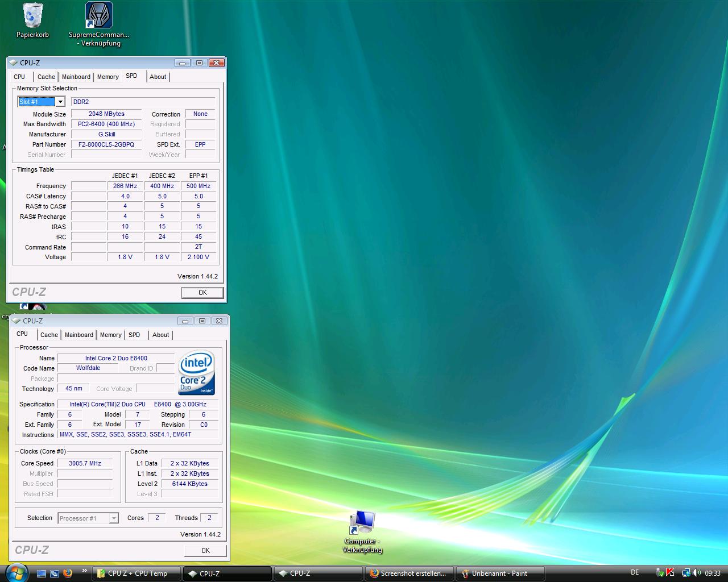Click the 266 MHz JEDEC #1 frequency
The height and width of the screenshot is (582, 728).
(x=125, y=186)
